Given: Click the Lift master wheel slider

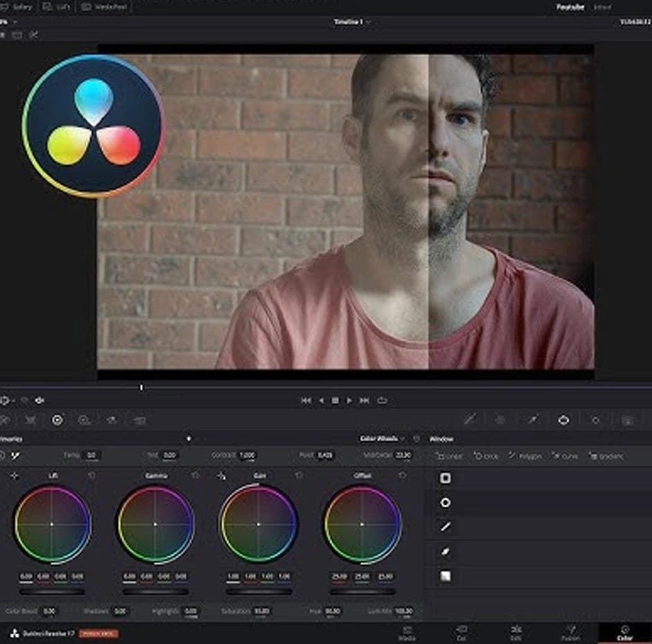Looking at the screenshot, I should tap(52, 591).
